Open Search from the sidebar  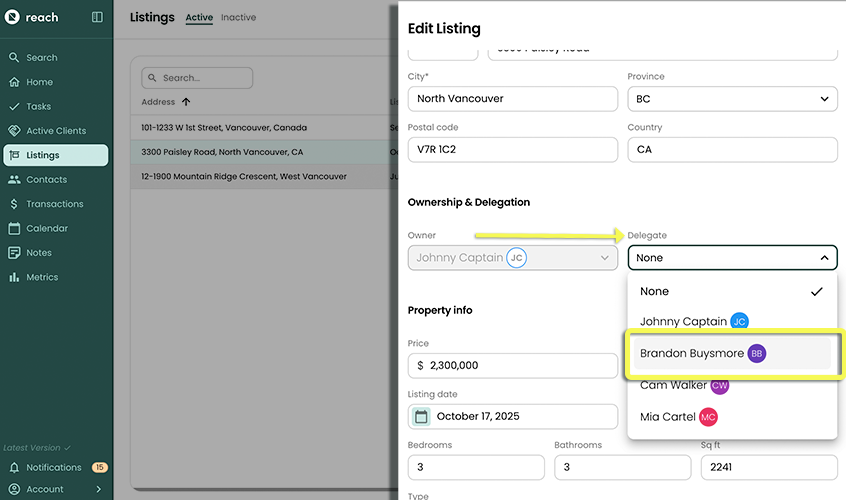41,58
